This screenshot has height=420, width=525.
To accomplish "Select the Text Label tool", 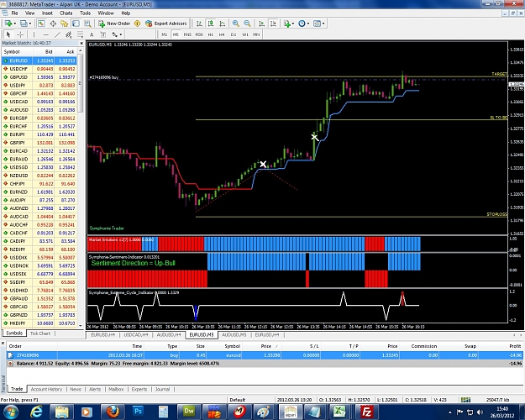I will click(x=103, y=34).
